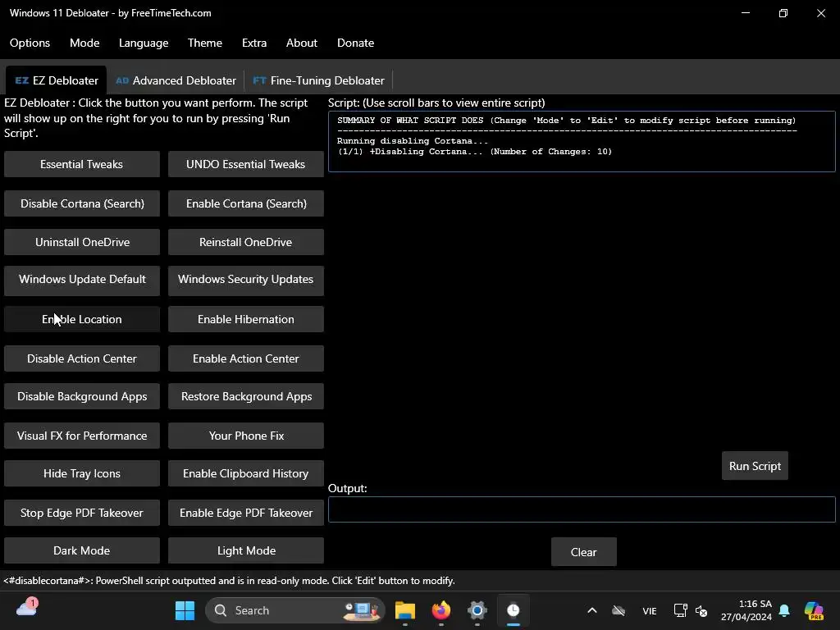Choose Windows Security Updates
840x630 pixels.
pyautogui.click(x=246, y=280)
